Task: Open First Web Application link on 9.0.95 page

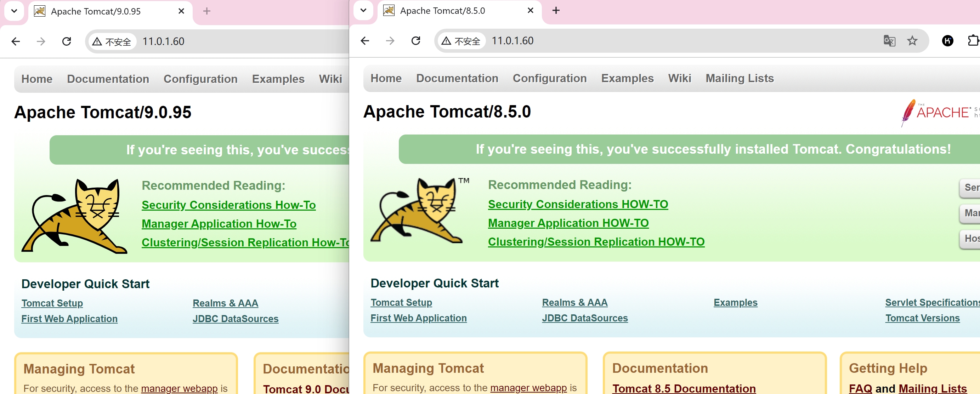Action: point(69,319)
